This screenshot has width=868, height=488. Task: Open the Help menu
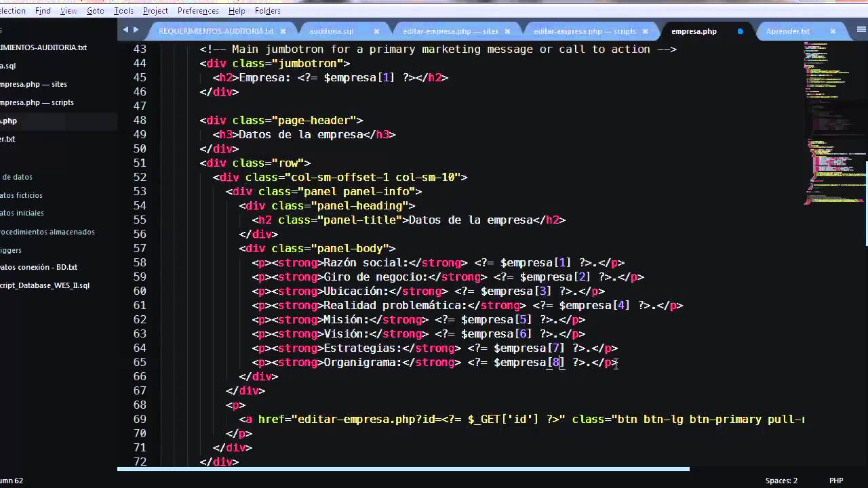coord(237,11)
